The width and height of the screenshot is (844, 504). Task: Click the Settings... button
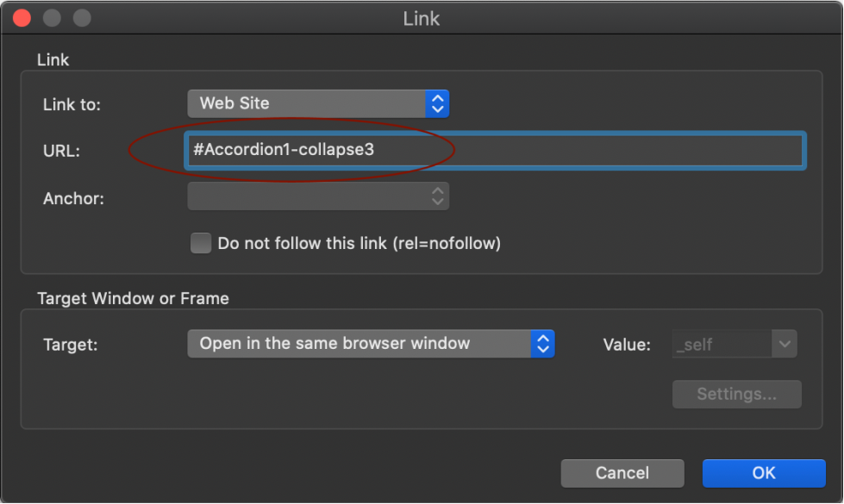[737, 395]
